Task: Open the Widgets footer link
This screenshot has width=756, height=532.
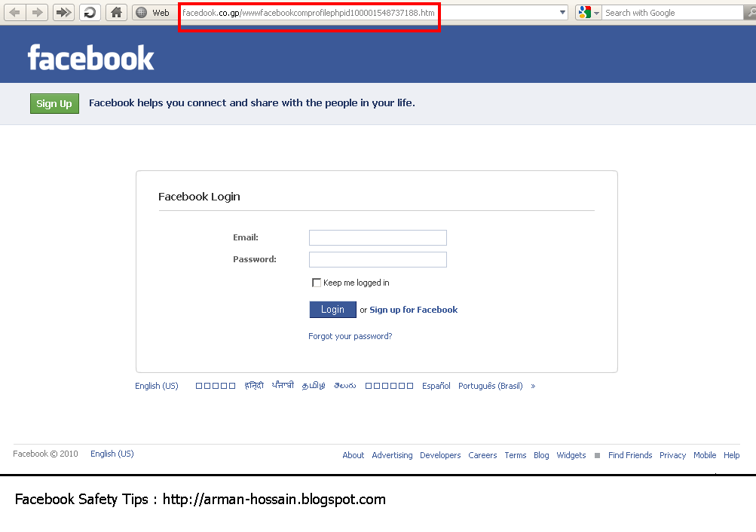Action: pos(571,455)
